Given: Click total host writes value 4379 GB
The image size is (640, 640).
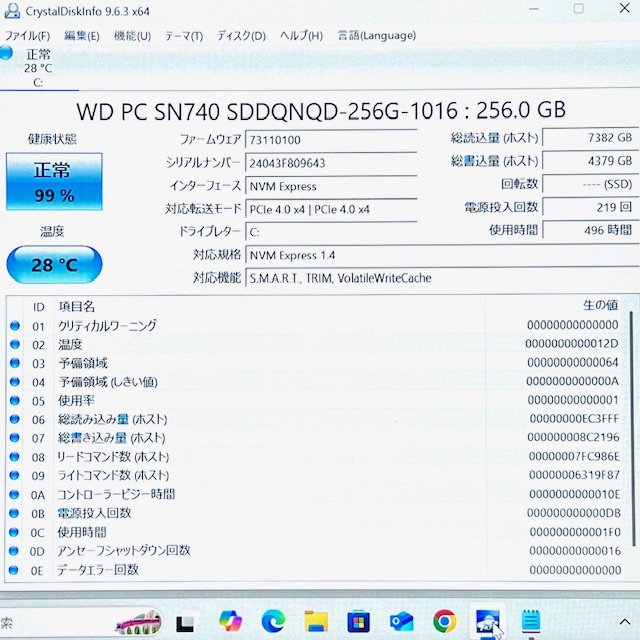Looking at the screenshot, I should pyautogui.click(x=590, y=161).
